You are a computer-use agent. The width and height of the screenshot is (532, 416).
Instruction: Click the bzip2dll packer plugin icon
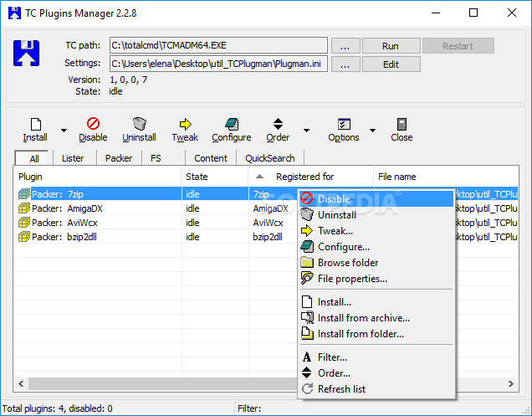[x=24, y=237]
